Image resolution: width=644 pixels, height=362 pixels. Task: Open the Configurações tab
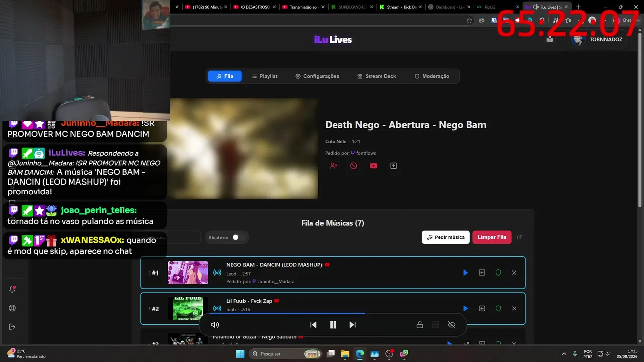pos(317,76)
